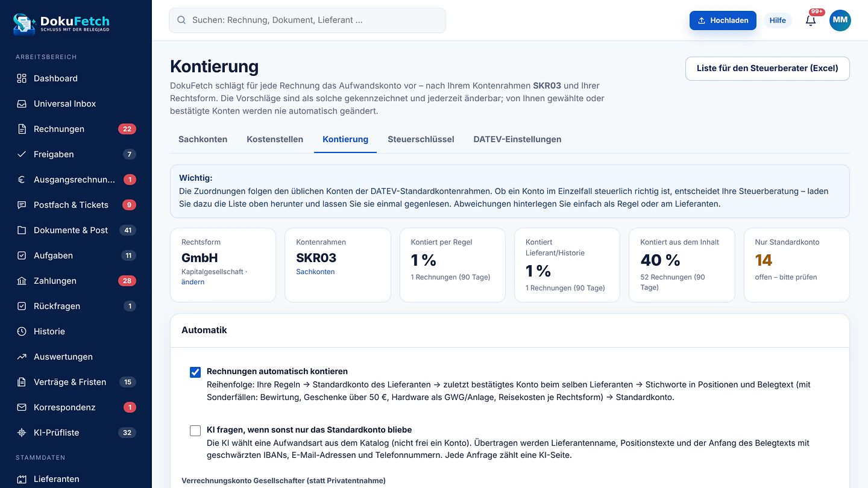Select the Freigaben checkmark icon

pos(22,154)
